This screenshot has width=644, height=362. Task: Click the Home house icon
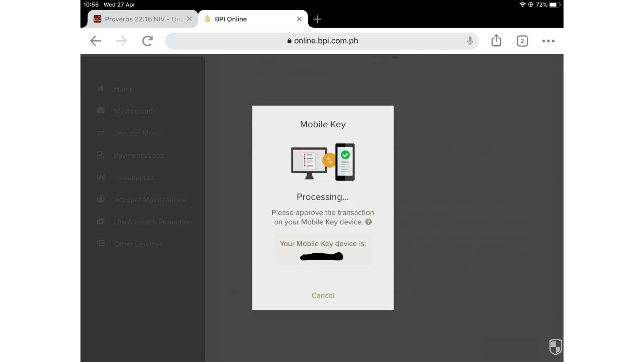tap(101, 89)
